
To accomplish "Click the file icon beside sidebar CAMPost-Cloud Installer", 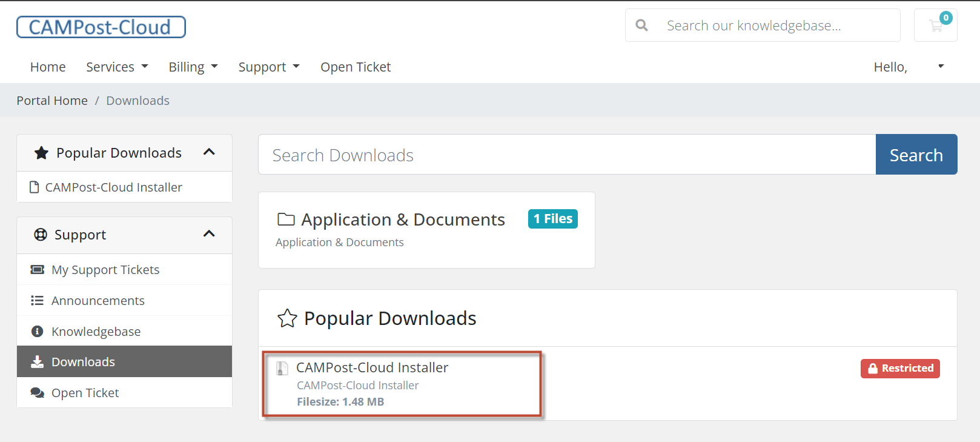I will tap(35, 187).
